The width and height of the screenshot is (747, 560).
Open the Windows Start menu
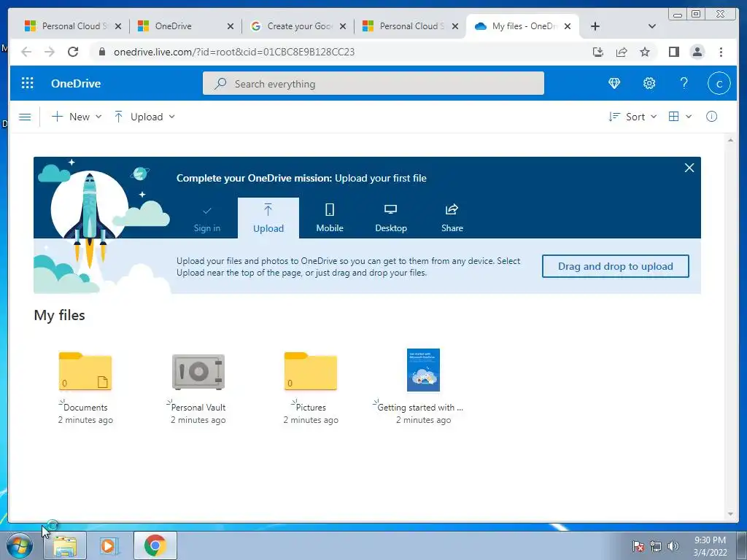click(19, 545)
